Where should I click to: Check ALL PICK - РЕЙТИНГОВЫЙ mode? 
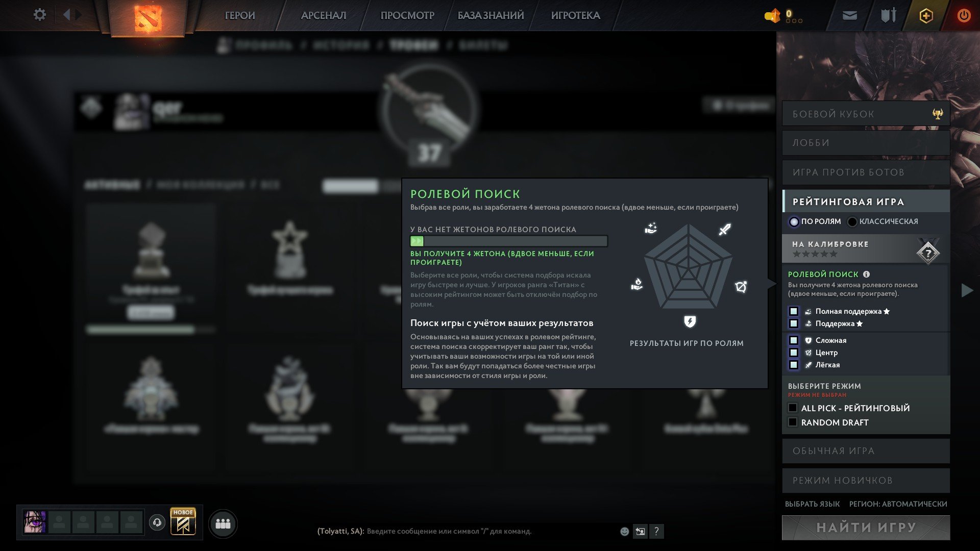coord(793,408)
